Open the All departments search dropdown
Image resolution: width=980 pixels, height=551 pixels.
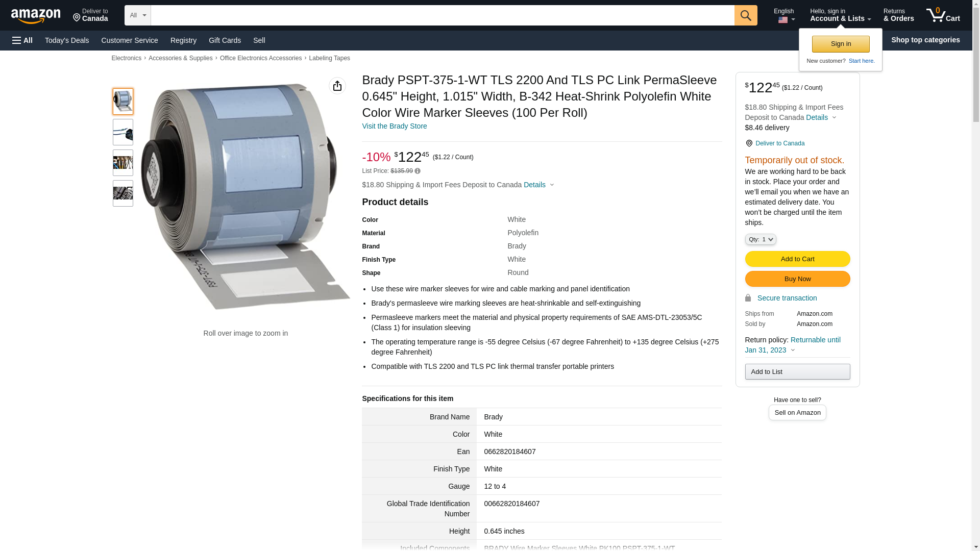pos(137,15)
